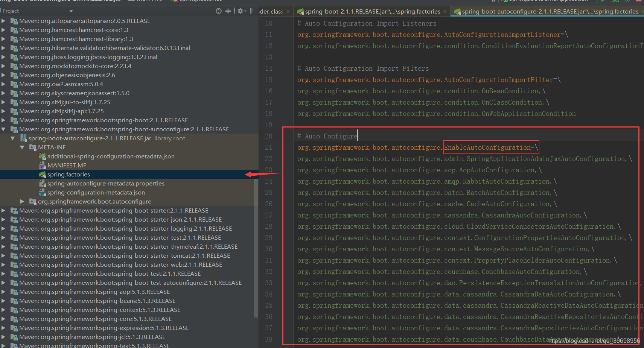Close the ...der.class editor tab
Image resolution: width=644 pixels, height=348 pixels.
[288, 12]
